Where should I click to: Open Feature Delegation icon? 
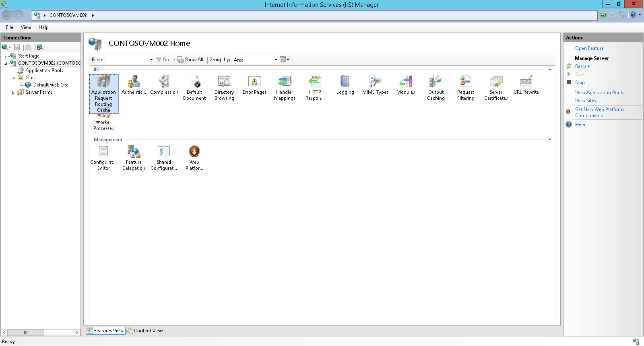coord(134,158)
